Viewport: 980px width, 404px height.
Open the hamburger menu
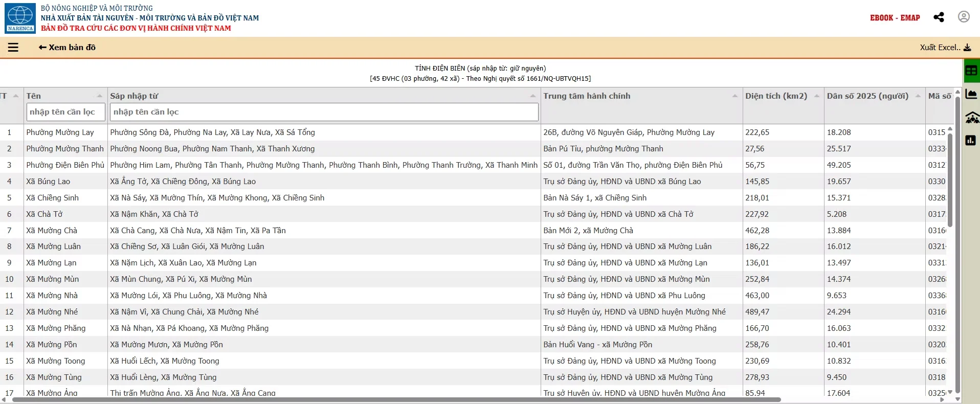click(x=13, y=48)
